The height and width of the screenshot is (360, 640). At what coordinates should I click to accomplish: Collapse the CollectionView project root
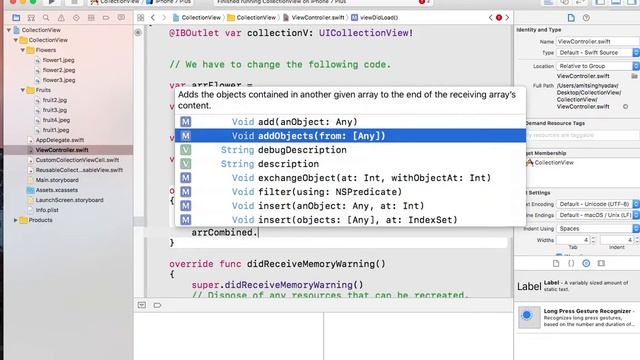9,30
